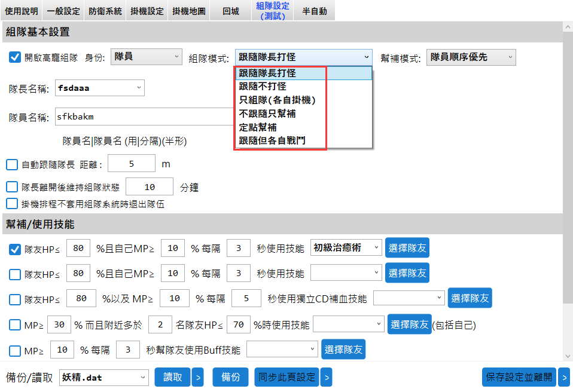
Task: Open the 防衛系統 tab
Action: (105, 11)
